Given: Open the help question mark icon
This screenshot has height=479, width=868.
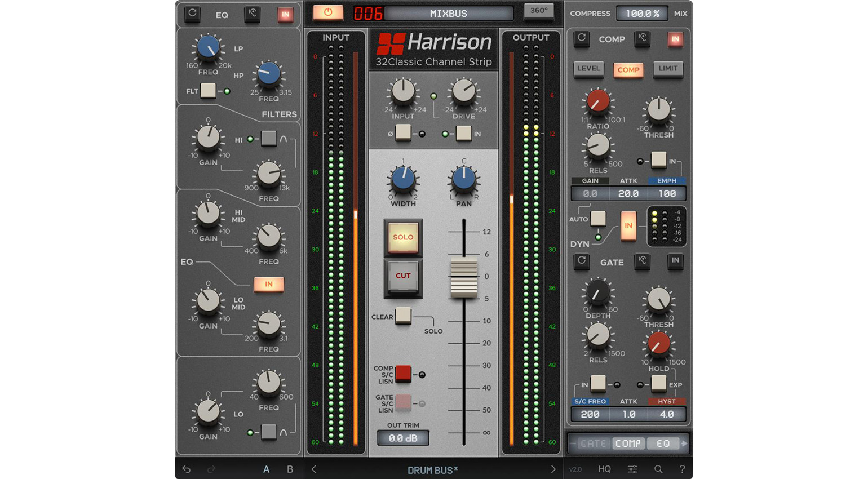Looking at the screenshot, I should tap(682, 469).
